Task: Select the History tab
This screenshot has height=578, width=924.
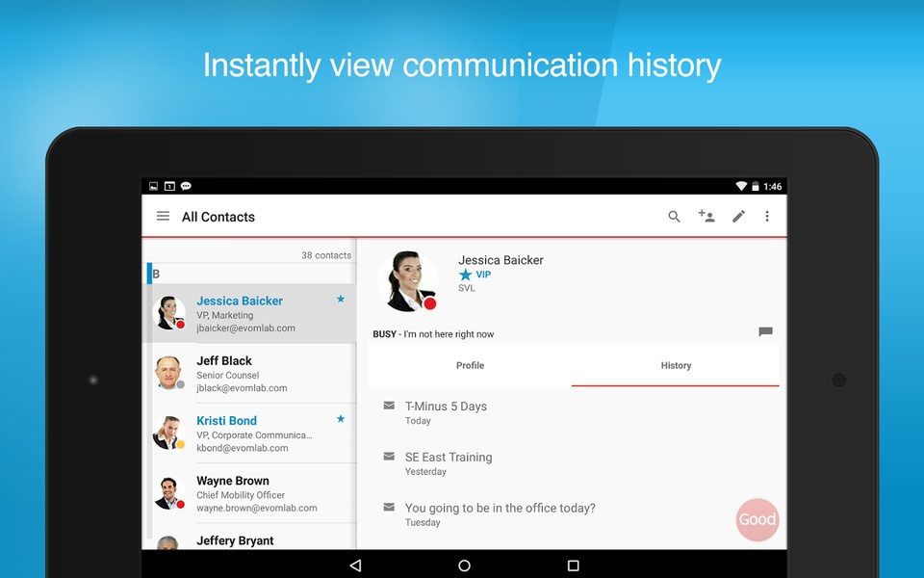Action: click(676, 366)
